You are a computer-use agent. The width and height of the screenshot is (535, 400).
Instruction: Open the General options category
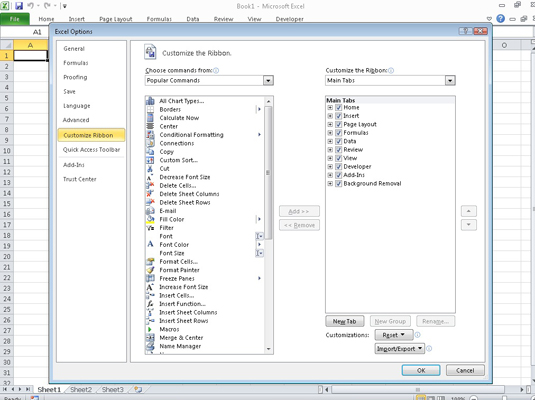click(74, 48)
